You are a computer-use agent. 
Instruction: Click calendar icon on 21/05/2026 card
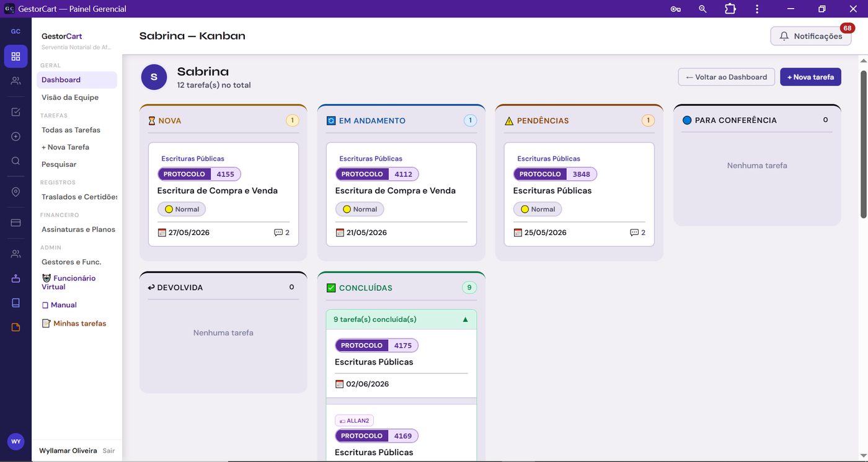coord(340,233)
